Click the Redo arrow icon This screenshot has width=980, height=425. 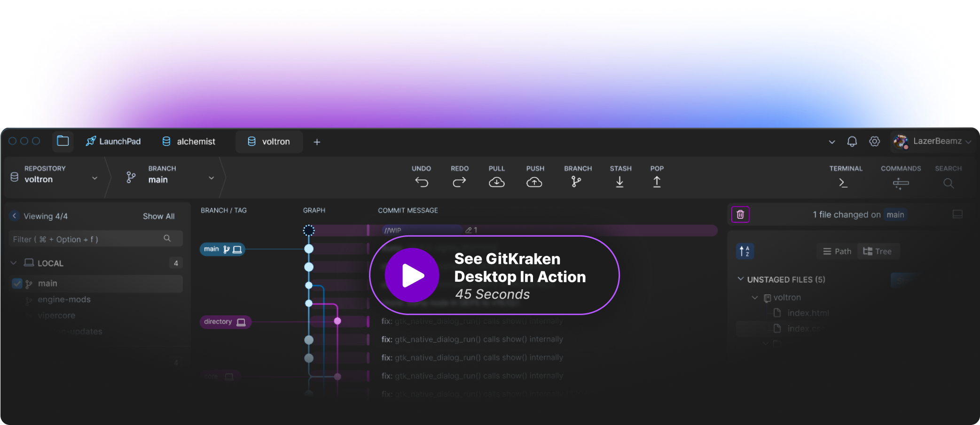(459, 182)
